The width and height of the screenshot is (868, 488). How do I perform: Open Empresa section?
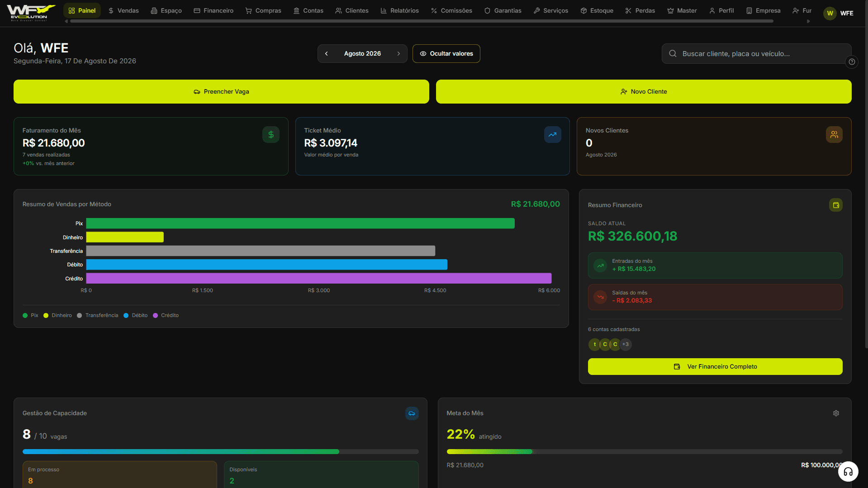click(x=763, y=10)
